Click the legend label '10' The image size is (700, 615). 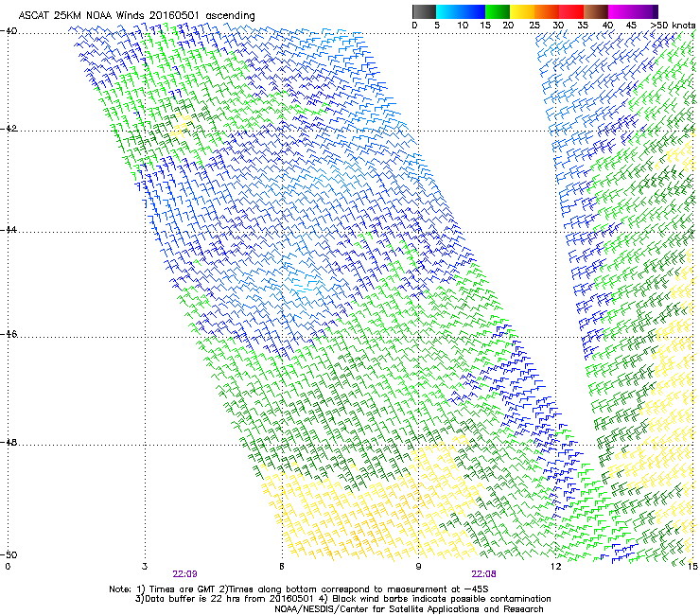[x=463, y=26]
